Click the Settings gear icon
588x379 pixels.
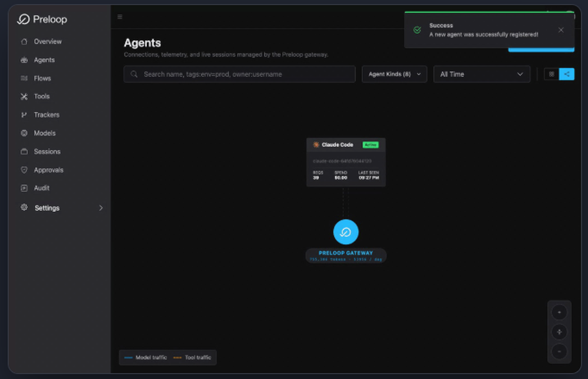(24, 208)
